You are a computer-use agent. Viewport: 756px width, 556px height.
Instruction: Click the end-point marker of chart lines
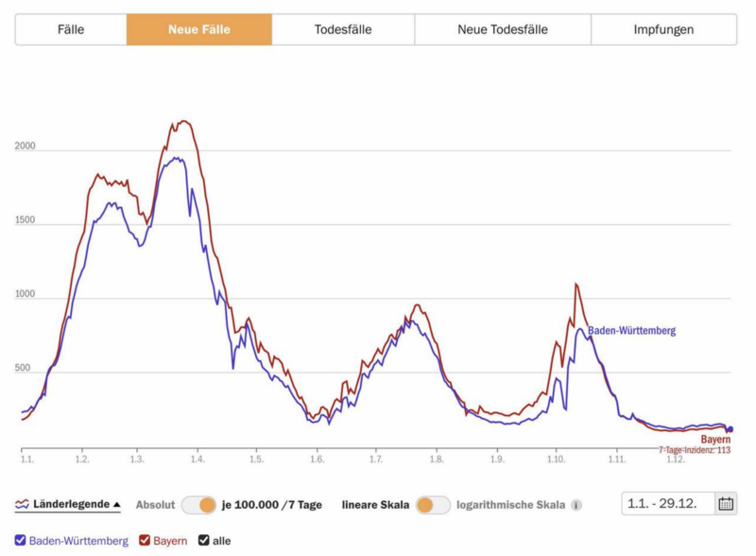click(x=730, y=429)
